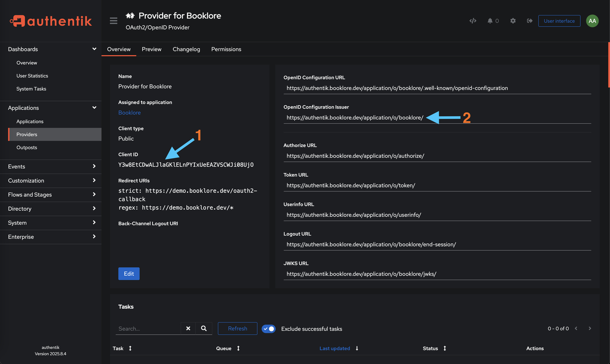Click the task Search input field
Screen dimensions: 610x364
pos(148,329)
